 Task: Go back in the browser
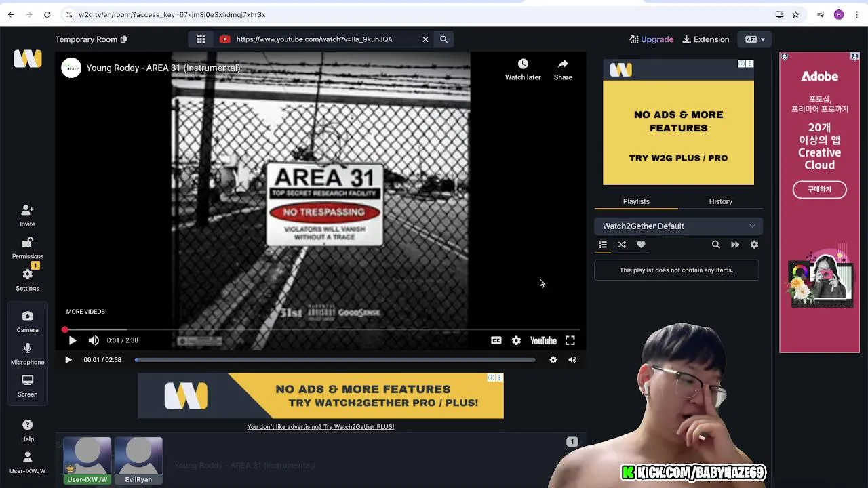11,14
